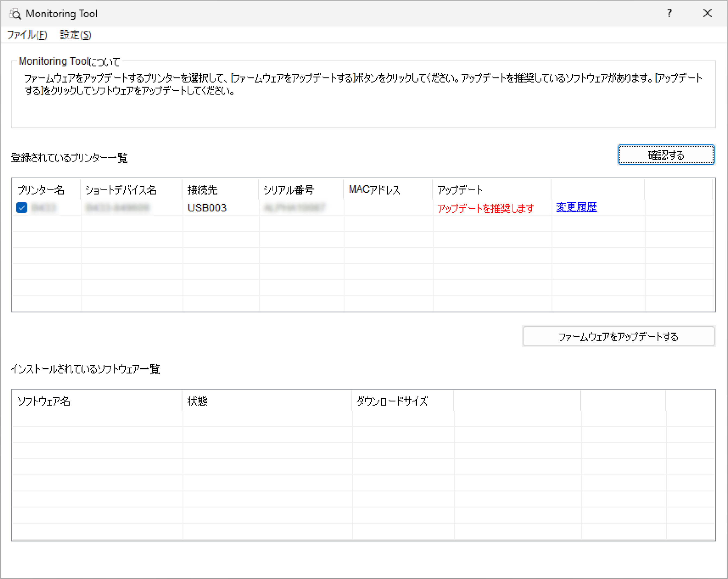Open the ファイル(F) menu

tap(27, 35)
